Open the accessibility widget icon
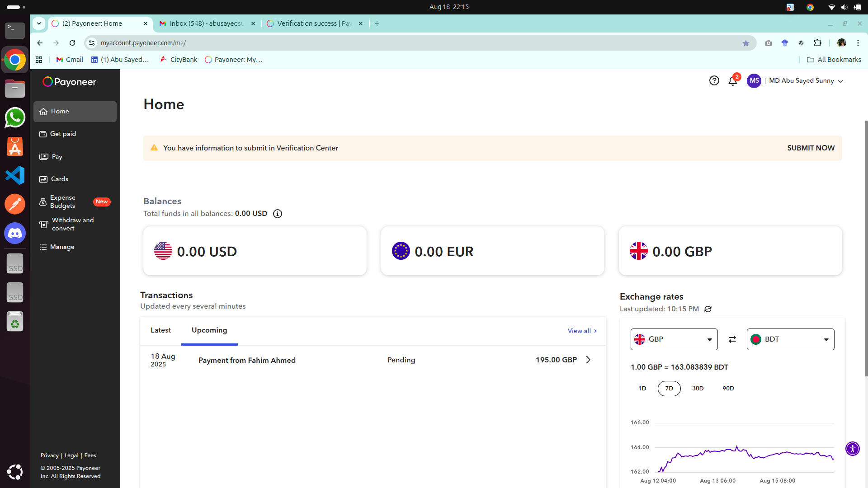 (852, 449)
